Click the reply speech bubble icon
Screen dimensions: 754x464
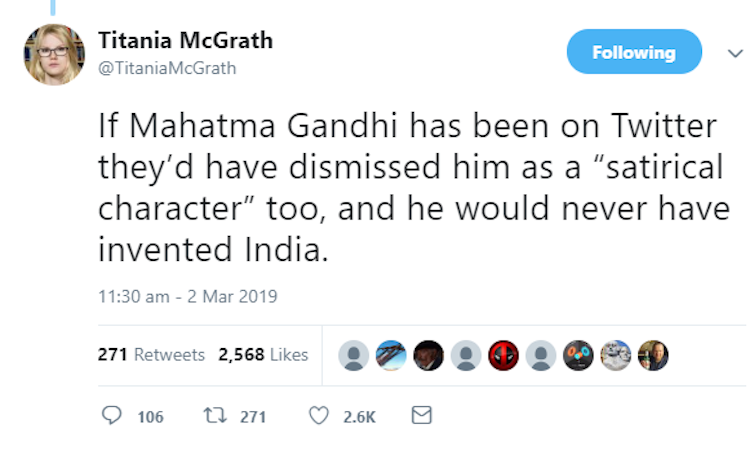(x=111, y=416)
